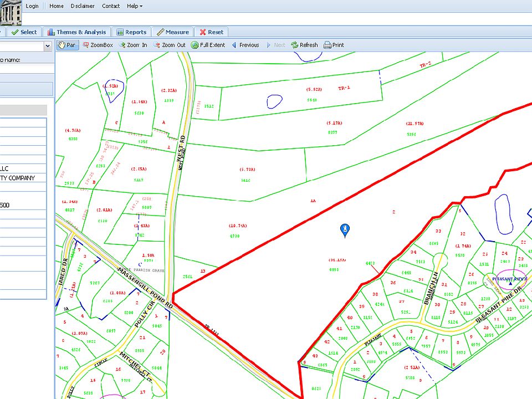This screenshot has width=532, height=399.
Task: Click the blue numbered map marker
Action: click(x=345, y=230)
